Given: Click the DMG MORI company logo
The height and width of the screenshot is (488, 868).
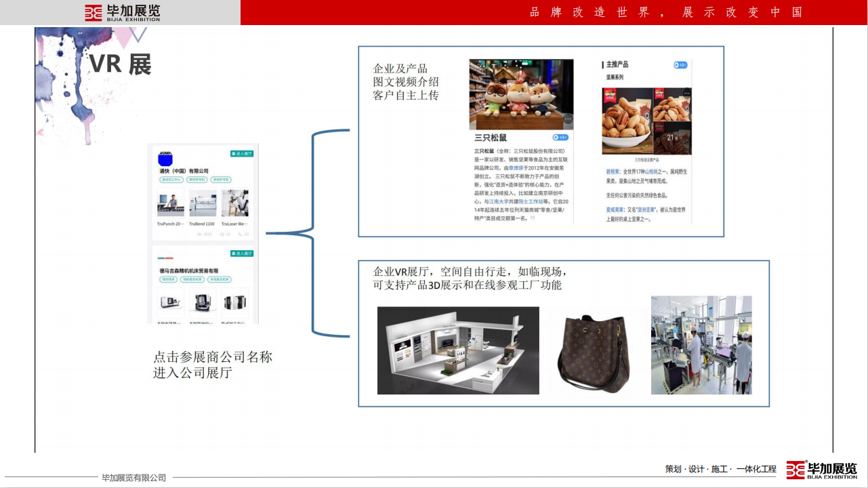Looking at the screenshot, I should pos(166,258).
